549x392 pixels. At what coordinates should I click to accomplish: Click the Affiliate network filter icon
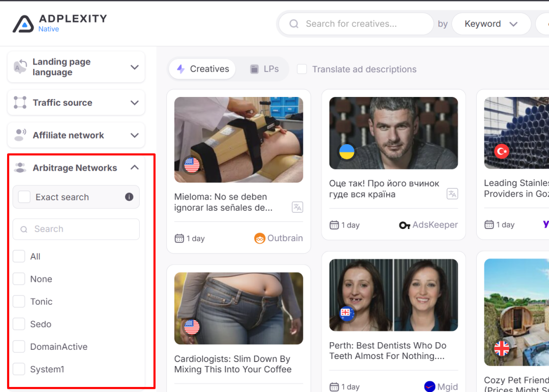tap(20, 135)
